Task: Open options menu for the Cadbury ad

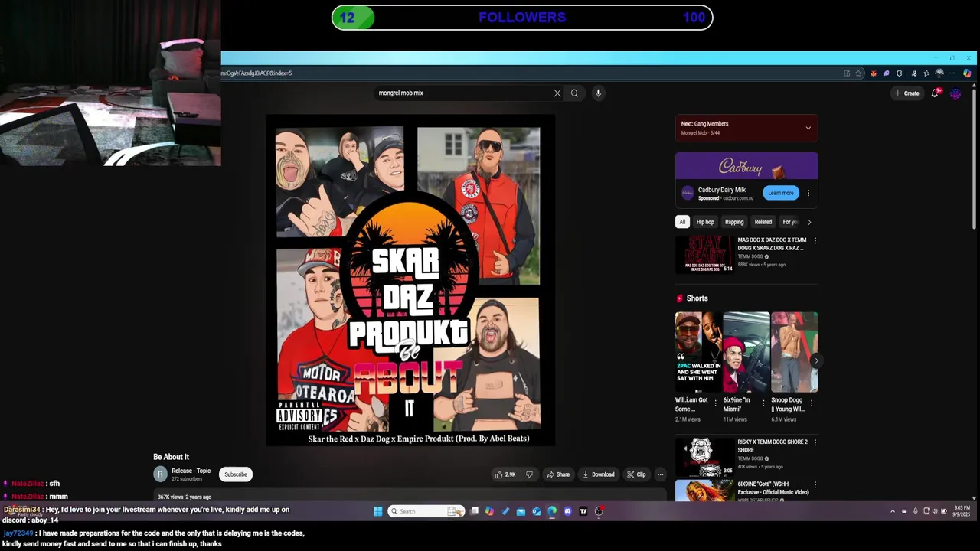Action: [x=808, y=193]
